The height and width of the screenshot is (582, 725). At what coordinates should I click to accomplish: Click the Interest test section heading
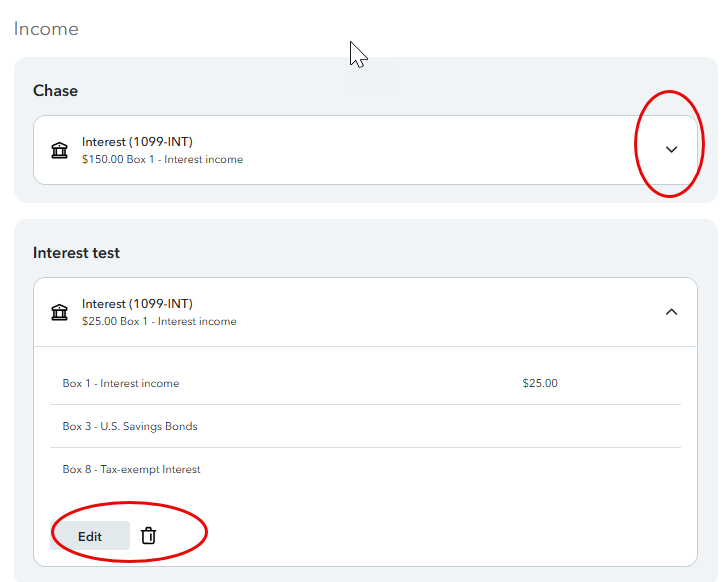[76, 253]
